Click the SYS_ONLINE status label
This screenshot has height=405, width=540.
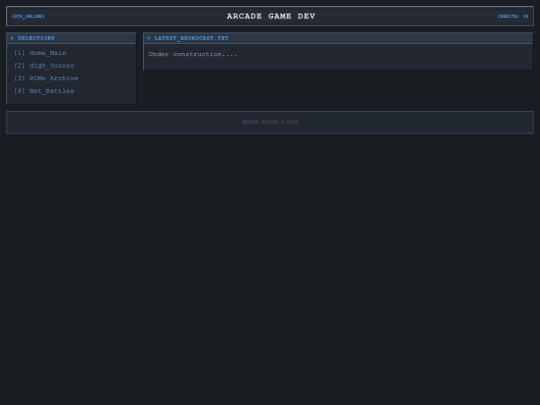click(28, 16)
